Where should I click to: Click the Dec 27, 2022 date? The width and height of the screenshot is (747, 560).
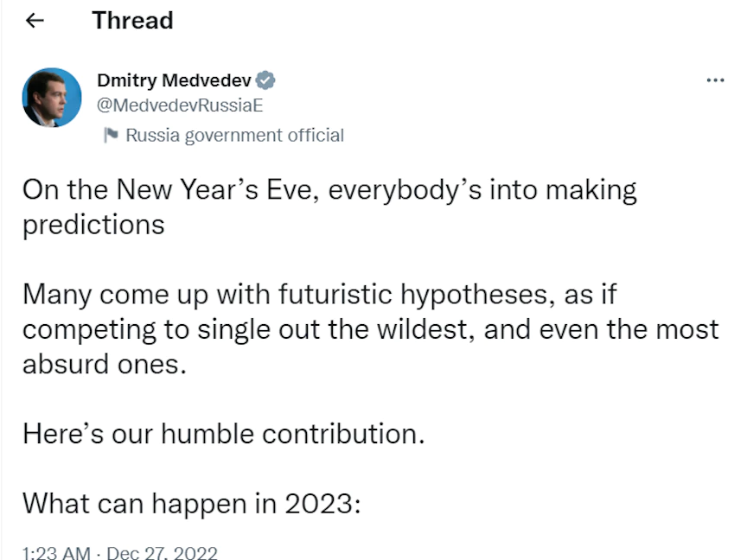coord(162,552)
